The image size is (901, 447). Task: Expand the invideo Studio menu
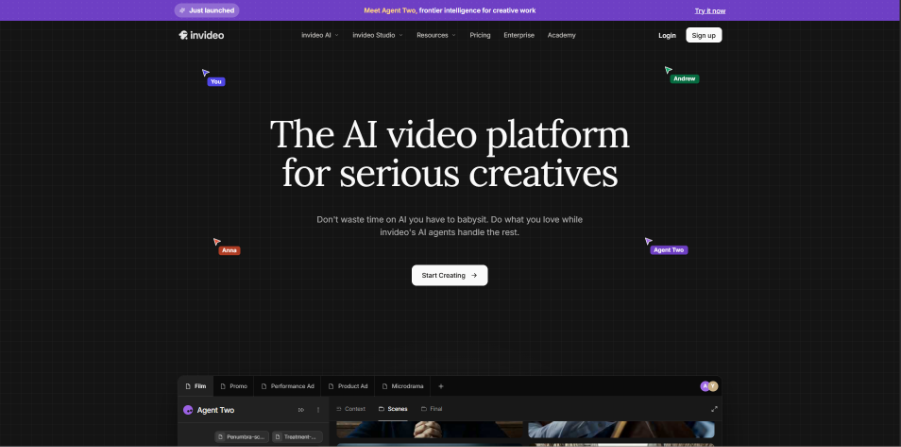click(x=378, y=35)
